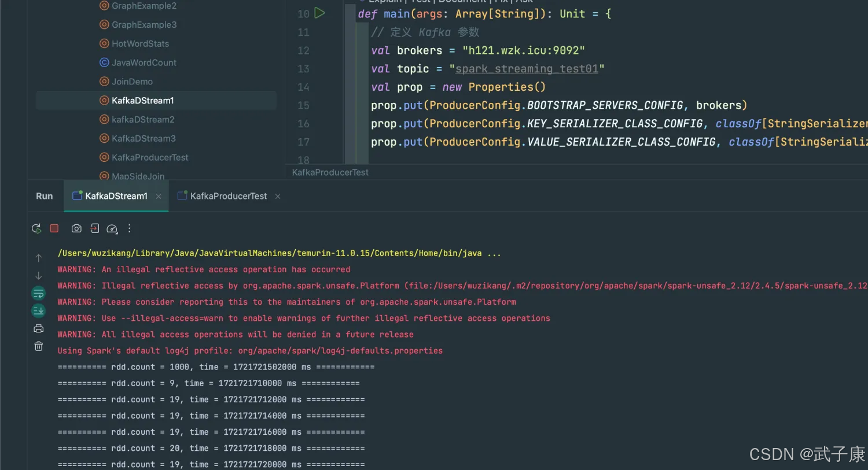Toggle soft-wrap in the console

(x=39, y=293)
